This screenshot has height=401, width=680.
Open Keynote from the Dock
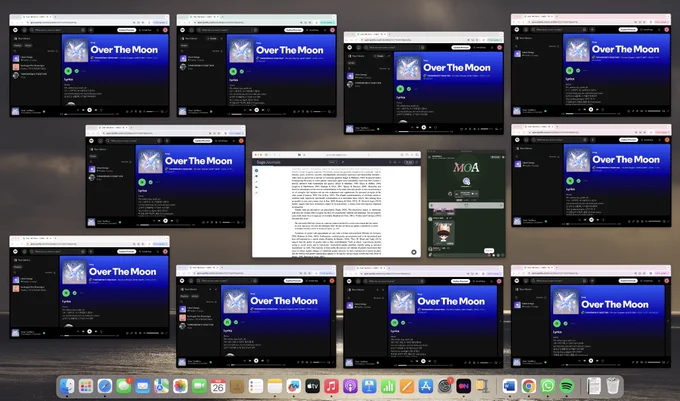pyautogui.click(x=369, y=386)
